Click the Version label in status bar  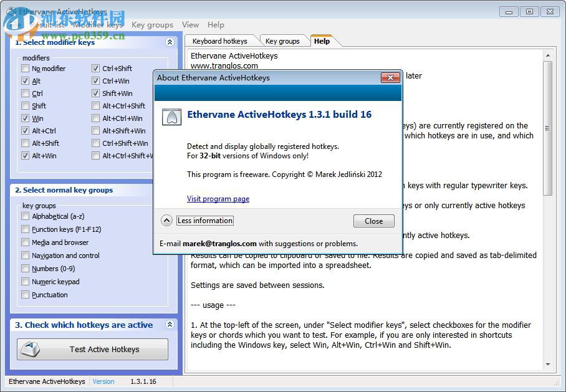tap(103, 381)
